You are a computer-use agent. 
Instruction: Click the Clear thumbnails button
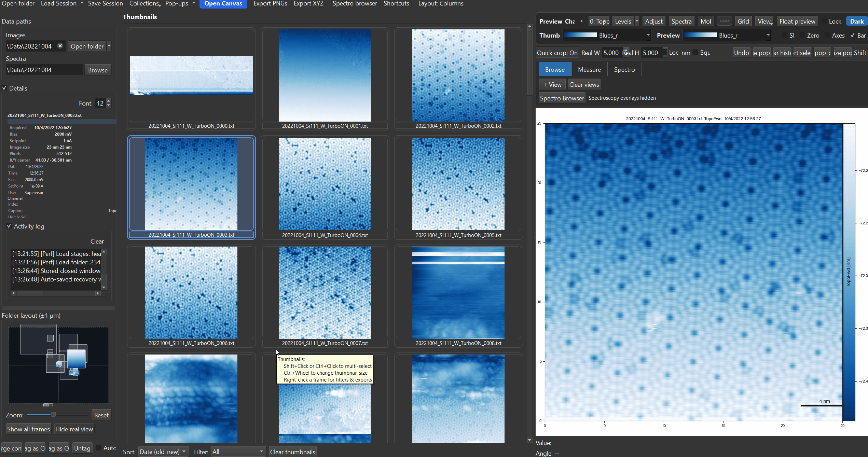pos(292,452)
